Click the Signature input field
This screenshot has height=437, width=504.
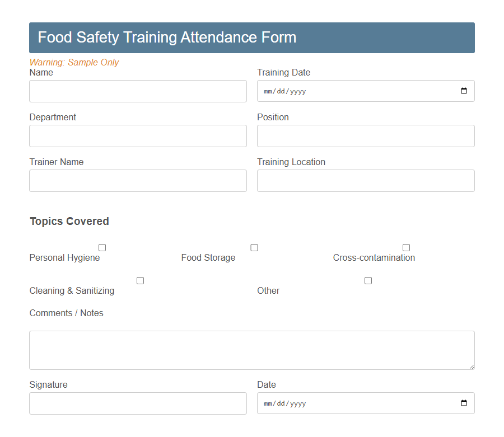point(138,403)
